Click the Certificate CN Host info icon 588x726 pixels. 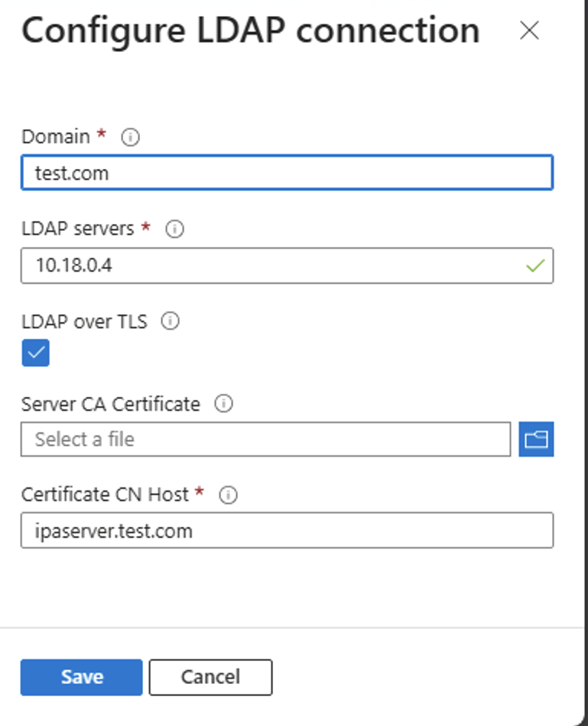coord(228,495)
